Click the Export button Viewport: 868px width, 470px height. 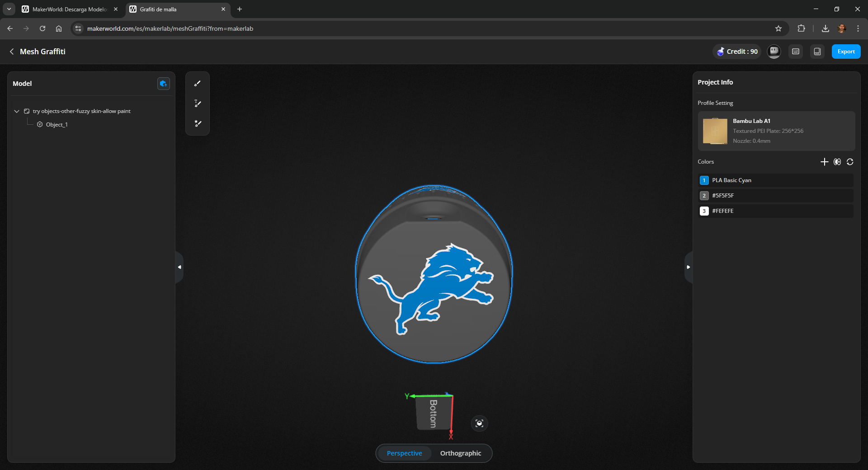click(846, 52)
